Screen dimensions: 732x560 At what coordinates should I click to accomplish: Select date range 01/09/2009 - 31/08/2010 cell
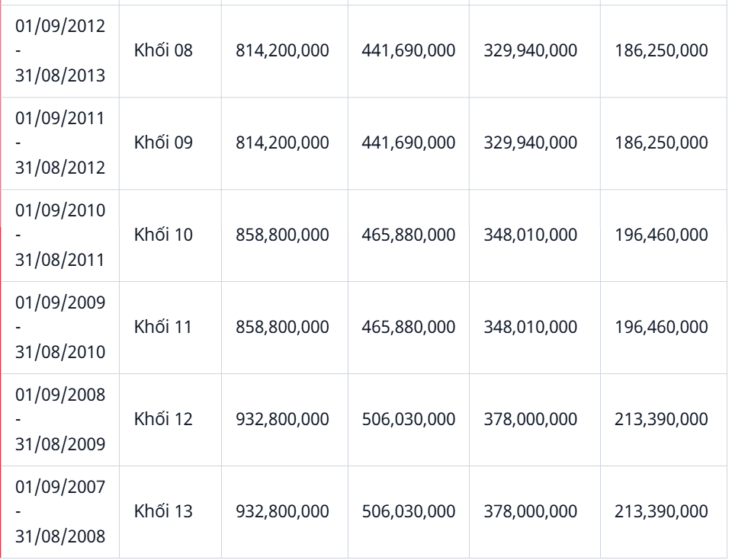pos(60,327)
